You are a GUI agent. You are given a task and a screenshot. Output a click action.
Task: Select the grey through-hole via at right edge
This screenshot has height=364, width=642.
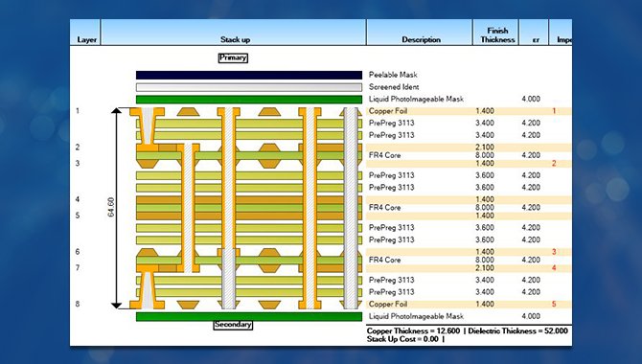click(x=351, y=208)
